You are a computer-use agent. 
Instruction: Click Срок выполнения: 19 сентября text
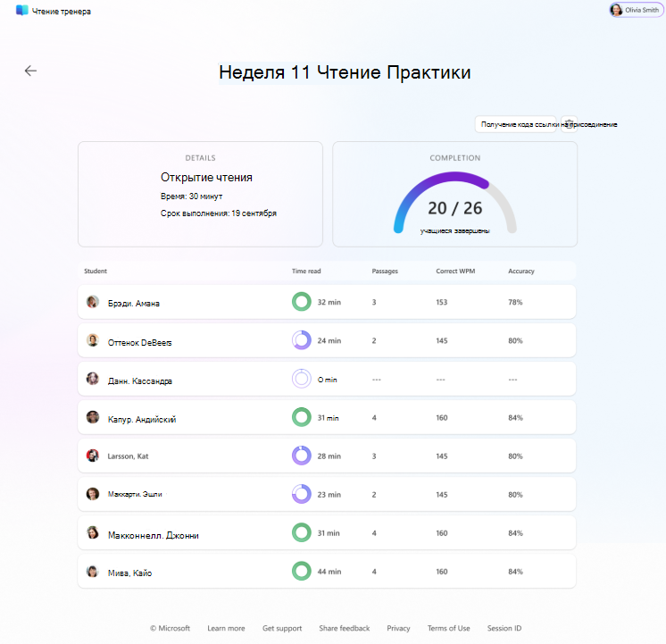pyautogui.click(x=219, y=213)
